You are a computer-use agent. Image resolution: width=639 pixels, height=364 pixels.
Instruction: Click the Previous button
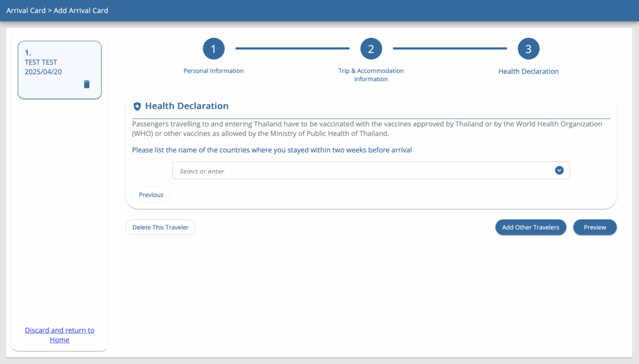click(x=151, y=194)
